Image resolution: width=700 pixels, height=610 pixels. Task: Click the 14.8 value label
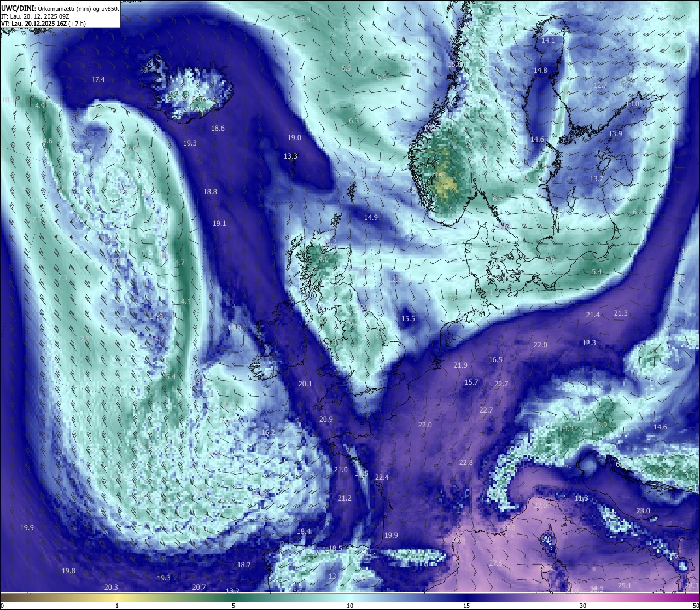(540, 71)
